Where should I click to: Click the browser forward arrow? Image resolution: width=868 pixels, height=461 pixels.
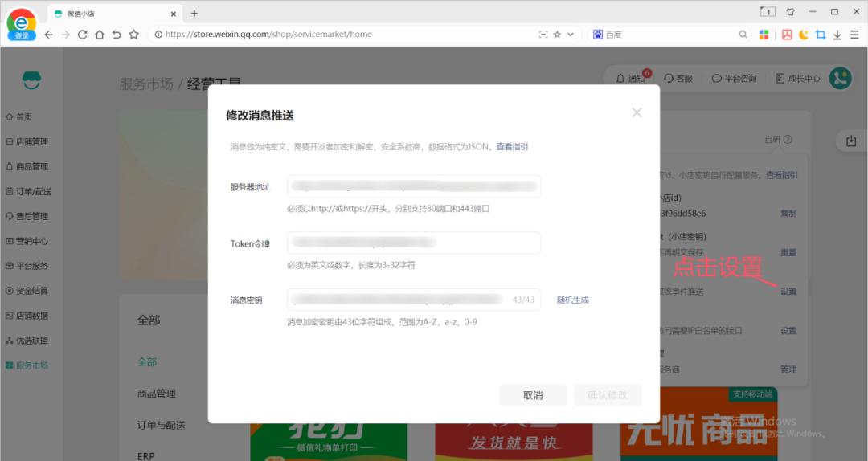[x=65, y=35]
